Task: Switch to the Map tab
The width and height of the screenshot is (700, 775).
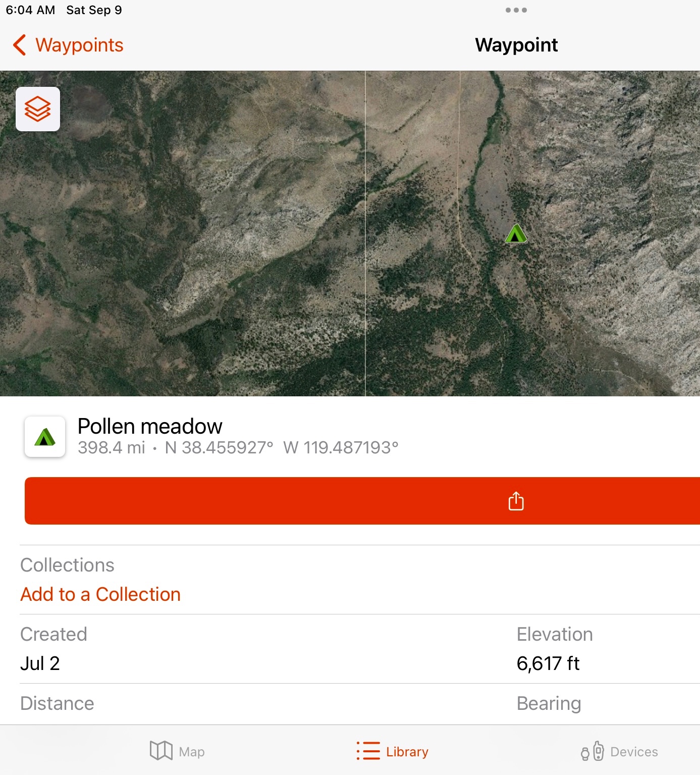Action: 177,751
